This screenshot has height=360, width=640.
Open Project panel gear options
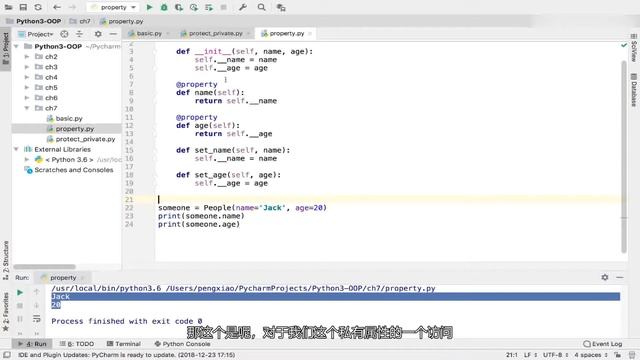pos(98,34)
